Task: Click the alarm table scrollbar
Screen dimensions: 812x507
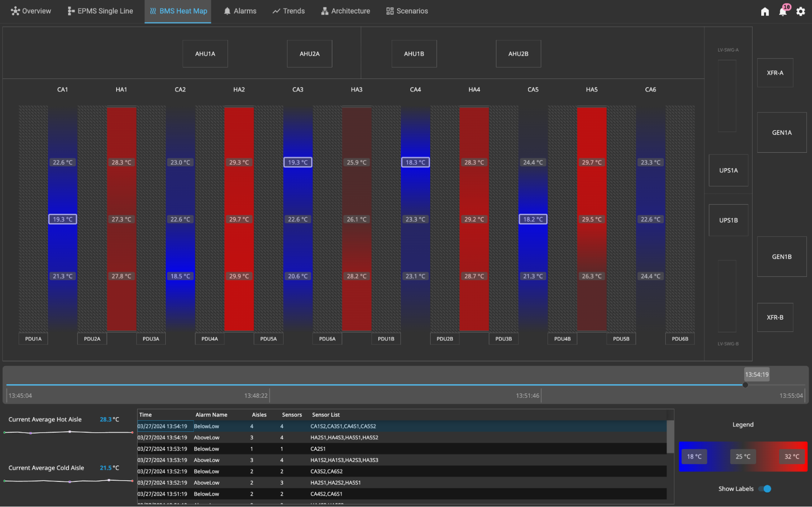Action: pyautogui.click(x=670, y=437)
